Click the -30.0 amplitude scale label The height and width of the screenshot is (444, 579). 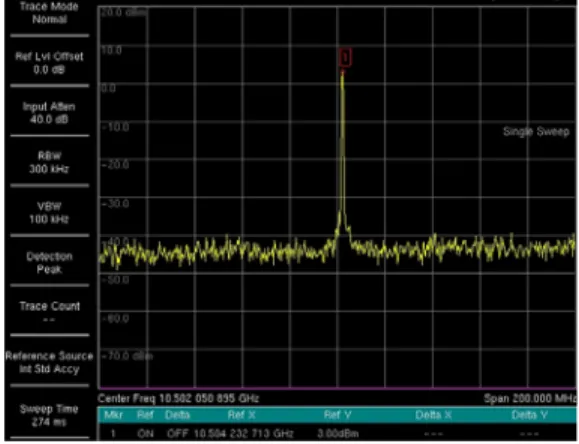[115, 204]
